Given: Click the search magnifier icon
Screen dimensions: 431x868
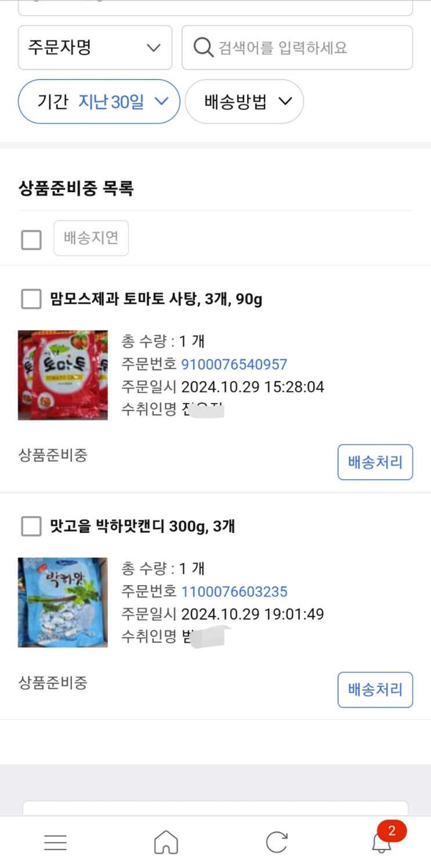Looking at the screenshot, I should [x=203, y=48].
